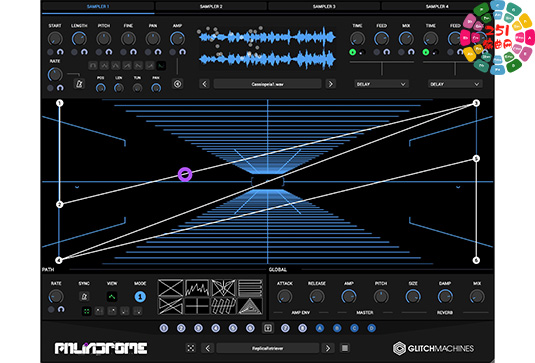Click the reverb Damp knob
This screenshot has width=535, height=363.
tap(445, 297)
